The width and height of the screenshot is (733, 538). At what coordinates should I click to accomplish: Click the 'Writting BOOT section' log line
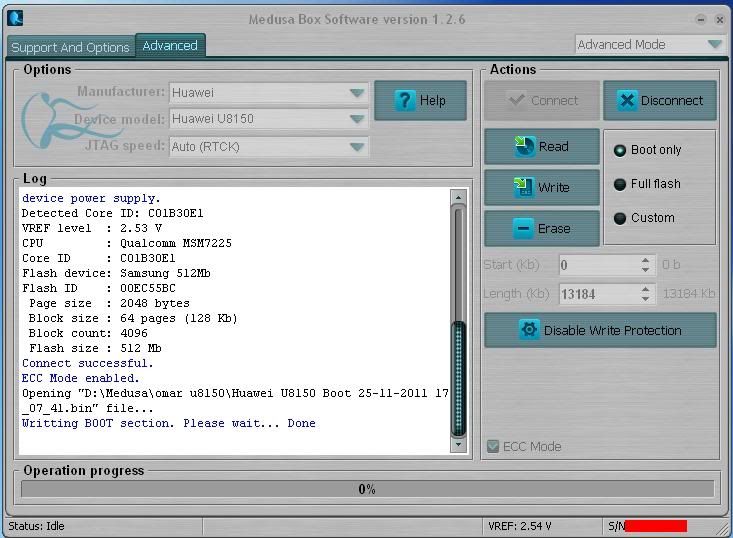(x=169, y=423)
